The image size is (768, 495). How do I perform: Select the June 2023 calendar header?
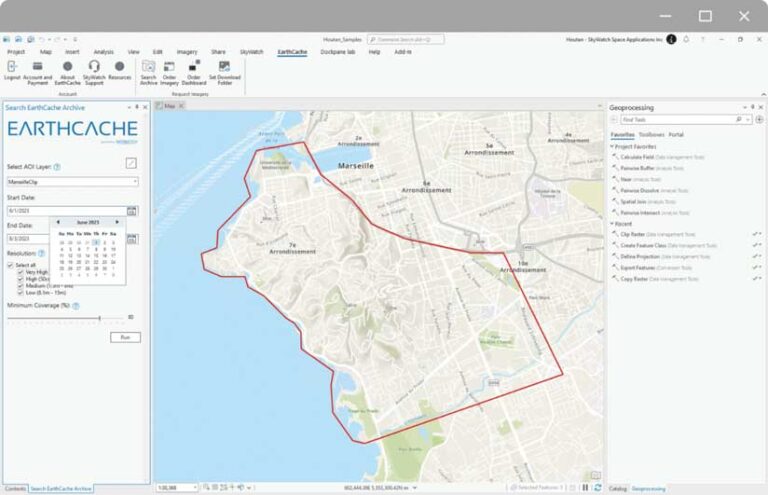[x=88, y=222]
